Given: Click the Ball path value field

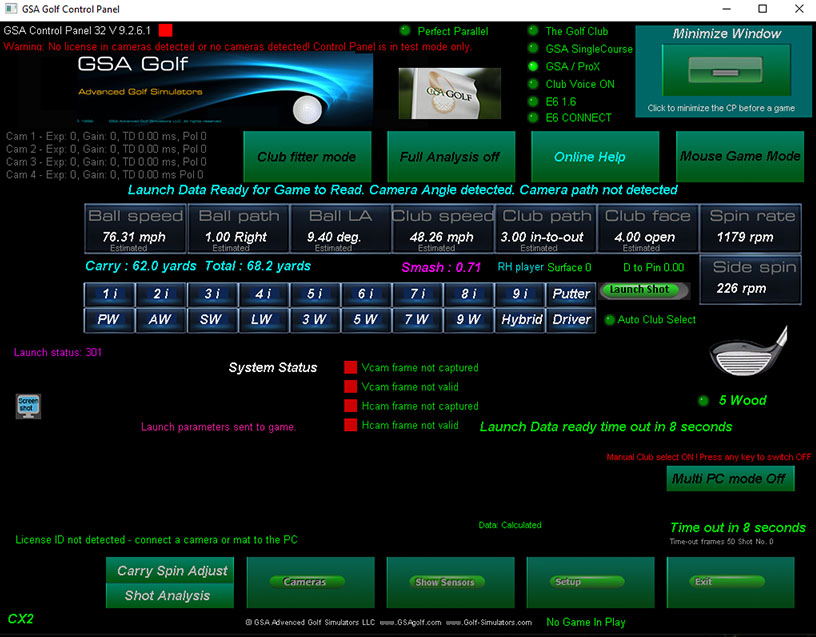Looking at the screenshot, I should click(x=238, y=228).
